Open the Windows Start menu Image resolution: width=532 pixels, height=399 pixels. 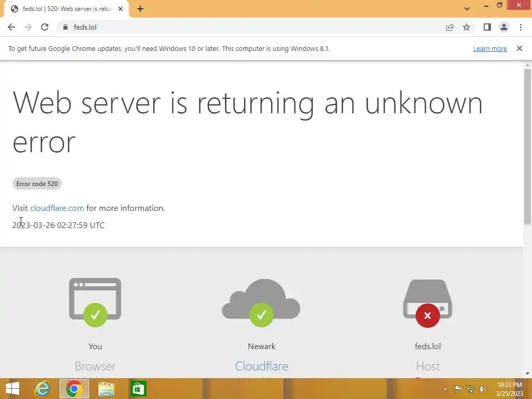click(x=12, y=389)
